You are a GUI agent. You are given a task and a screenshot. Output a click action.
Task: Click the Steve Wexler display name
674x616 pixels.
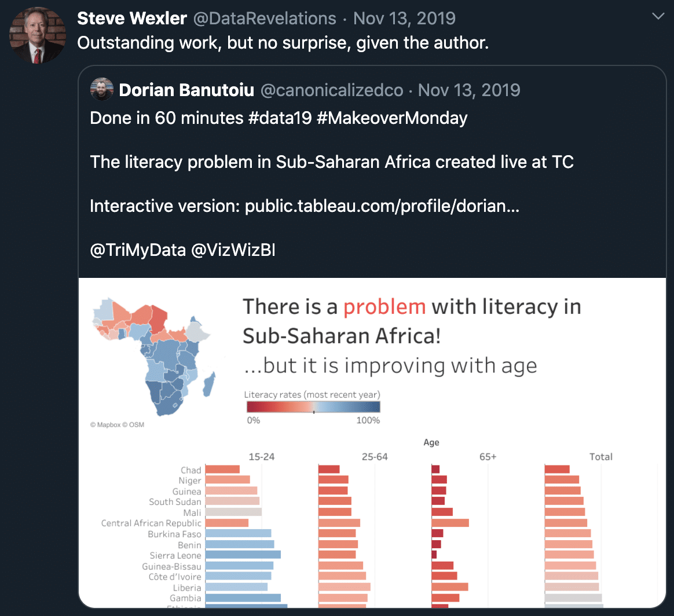(x=132, y=19)
